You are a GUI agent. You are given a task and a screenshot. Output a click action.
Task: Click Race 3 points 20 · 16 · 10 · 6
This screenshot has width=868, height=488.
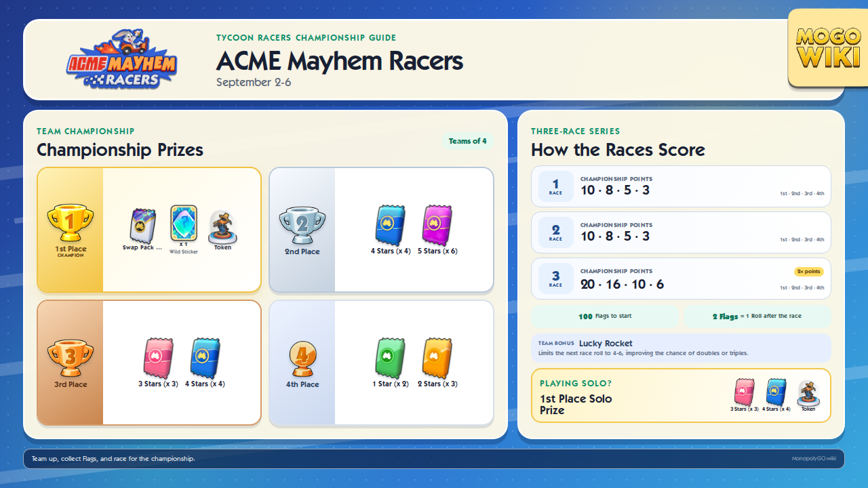[x=623, y=284]
